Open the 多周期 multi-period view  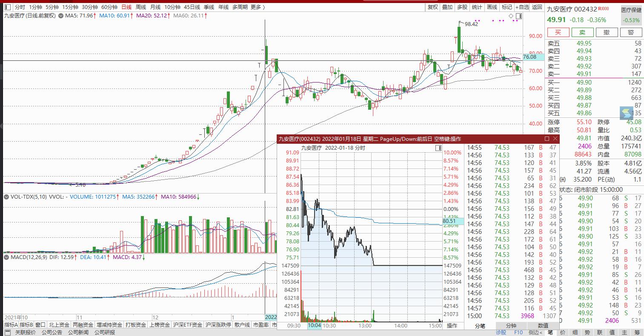click(x=240, y=7)
